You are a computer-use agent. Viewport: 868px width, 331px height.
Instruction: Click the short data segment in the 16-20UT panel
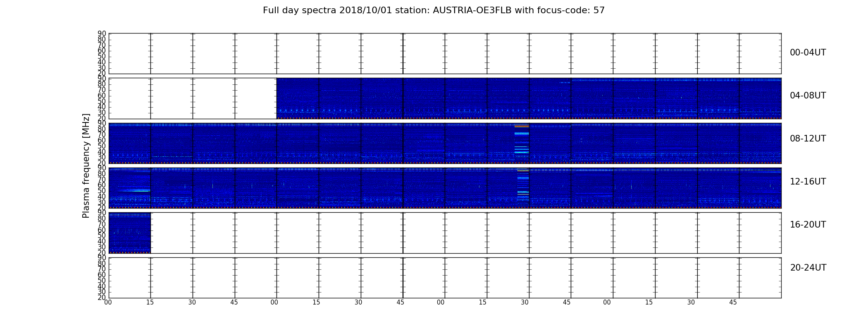click(129, 233)
